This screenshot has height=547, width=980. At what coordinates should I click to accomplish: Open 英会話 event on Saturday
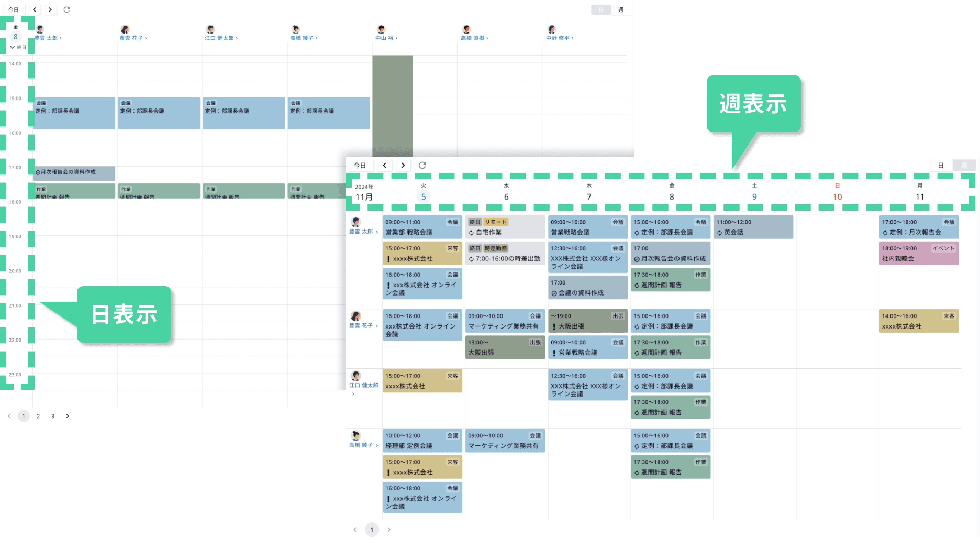753,227
